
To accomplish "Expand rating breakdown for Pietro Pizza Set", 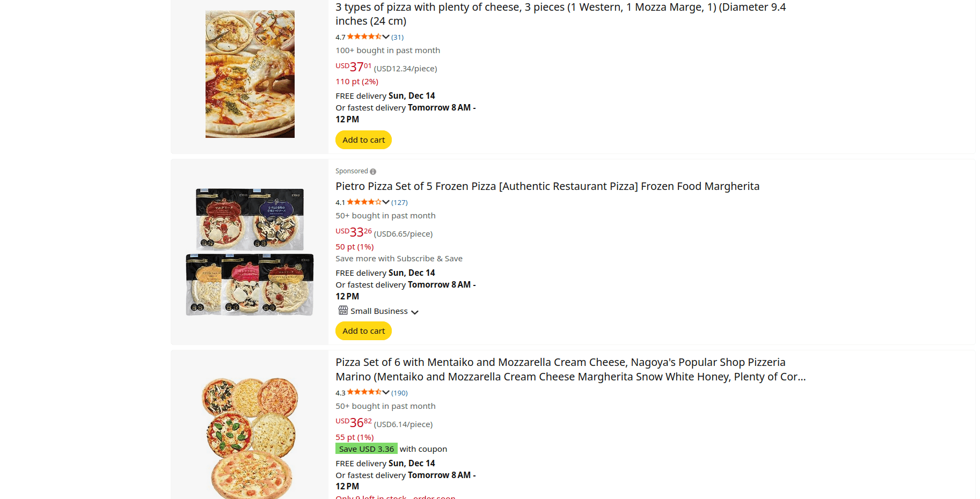I will pyautogui.click(x=386, y=202).
